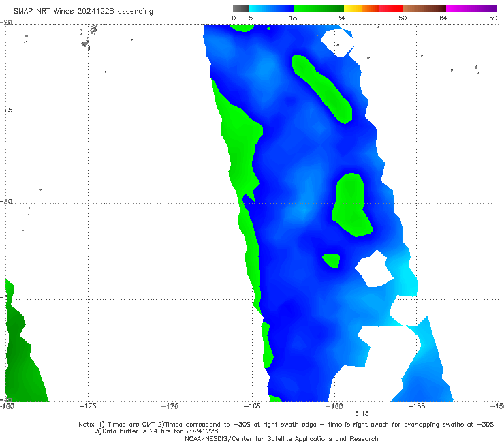Select the magenta-purple segment of the color bar

tap(471, 8)
